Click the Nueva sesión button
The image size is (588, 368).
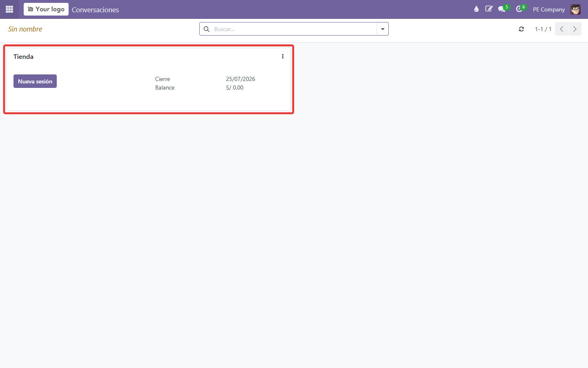[35, 81]
